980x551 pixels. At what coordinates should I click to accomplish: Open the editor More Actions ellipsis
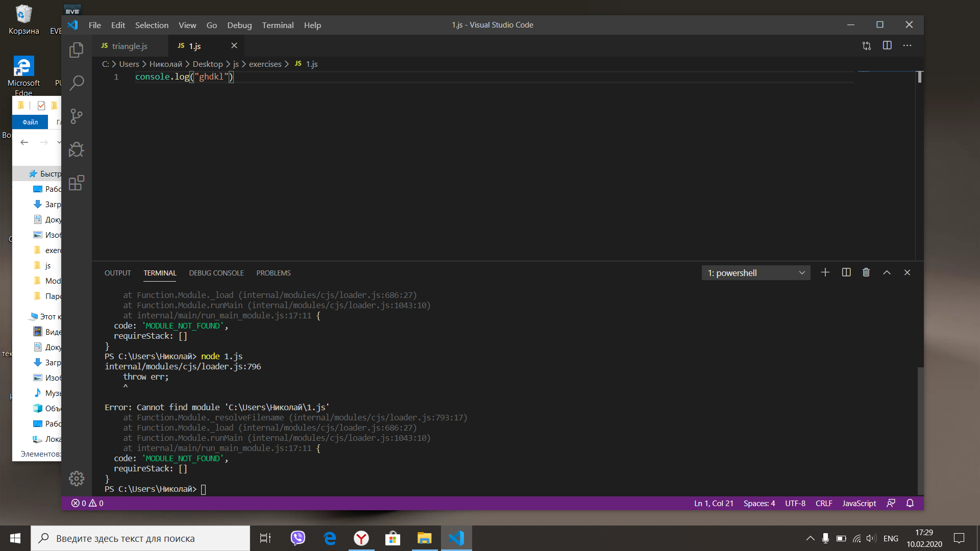907,45
